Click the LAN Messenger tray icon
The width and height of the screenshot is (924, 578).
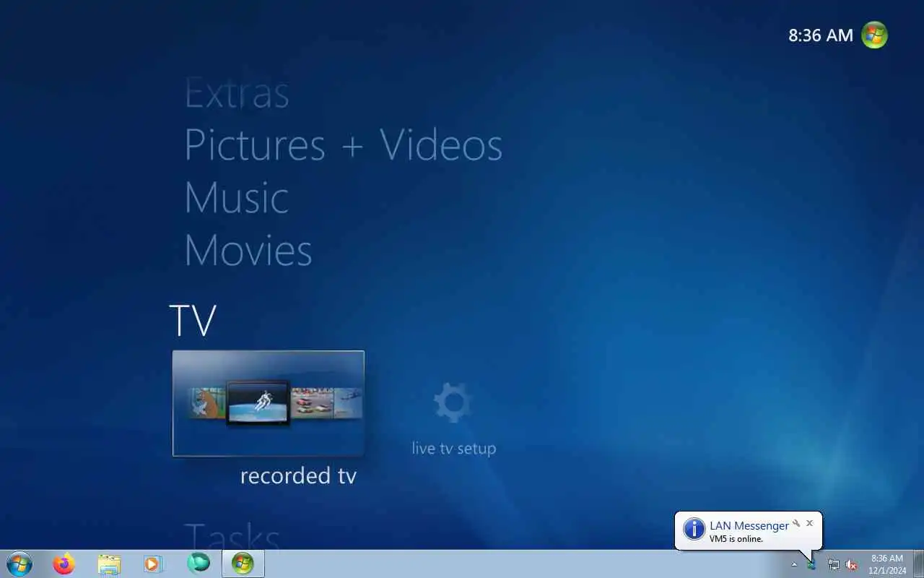[x=811, y=564]
